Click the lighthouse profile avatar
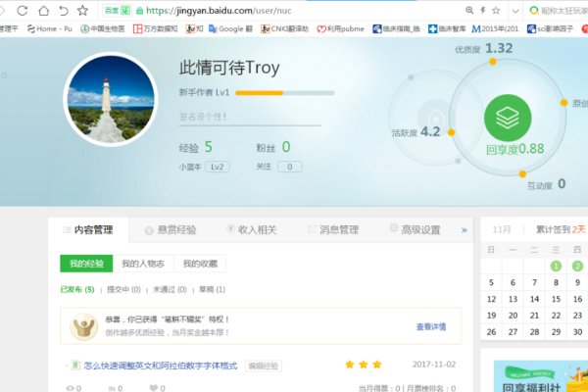The width and height of the screenshot is (588, 392). click(111, 99)
